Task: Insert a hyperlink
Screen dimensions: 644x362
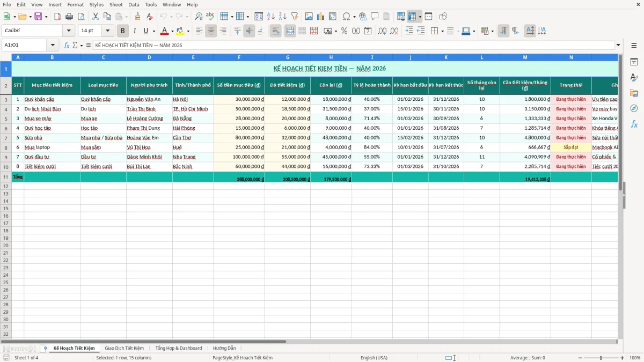Action: tap(363, 17)
